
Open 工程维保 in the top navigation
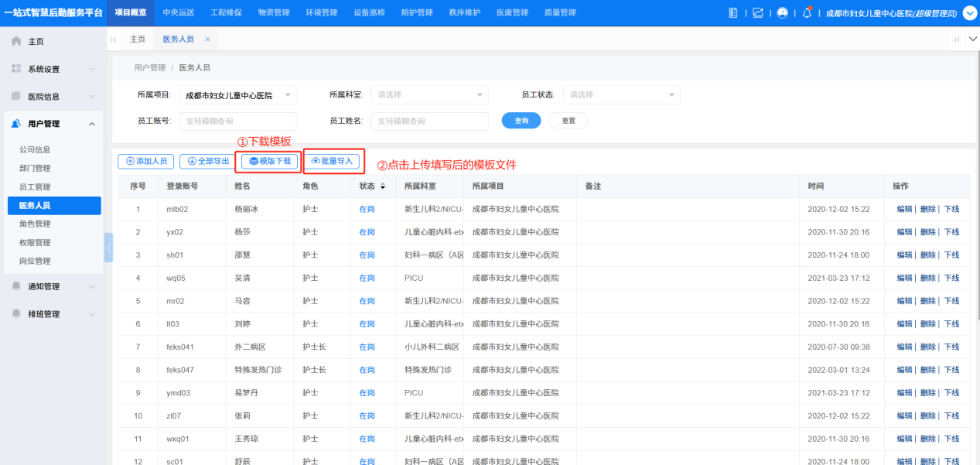(x=226, y=12)
